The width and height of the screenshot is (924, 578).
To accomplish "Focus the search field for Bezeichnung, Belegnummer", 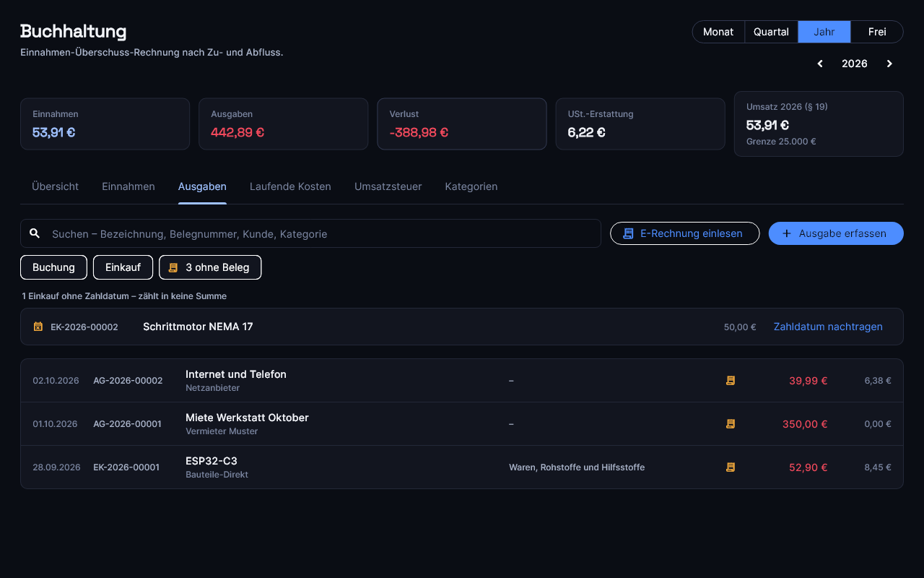I will click(310, 233).
